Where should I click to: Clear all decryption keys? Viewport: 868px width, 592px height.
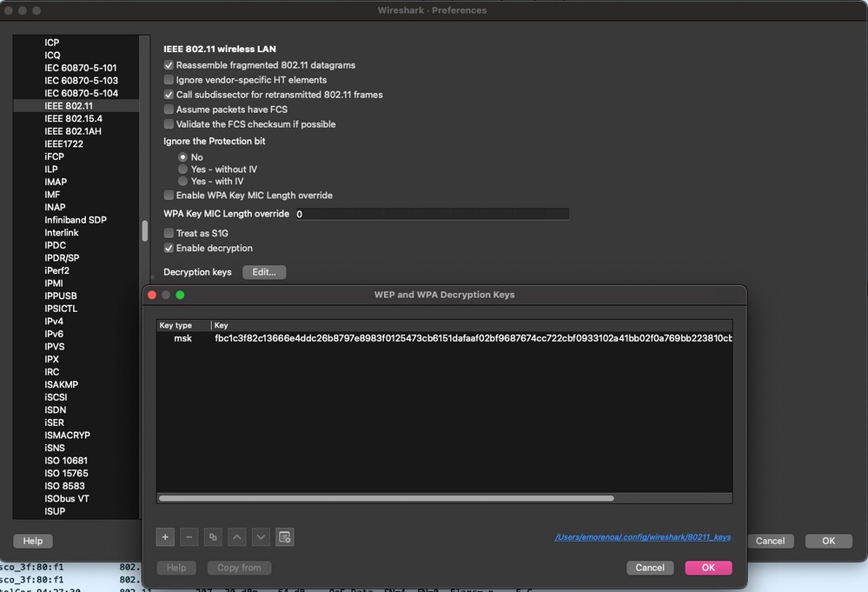point(284,536)
